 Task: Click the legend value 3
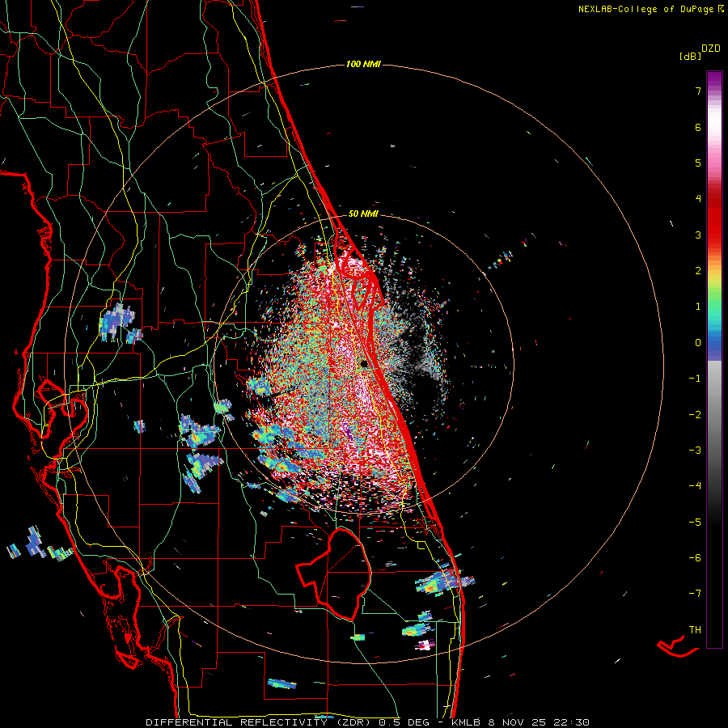click(698, 235)
